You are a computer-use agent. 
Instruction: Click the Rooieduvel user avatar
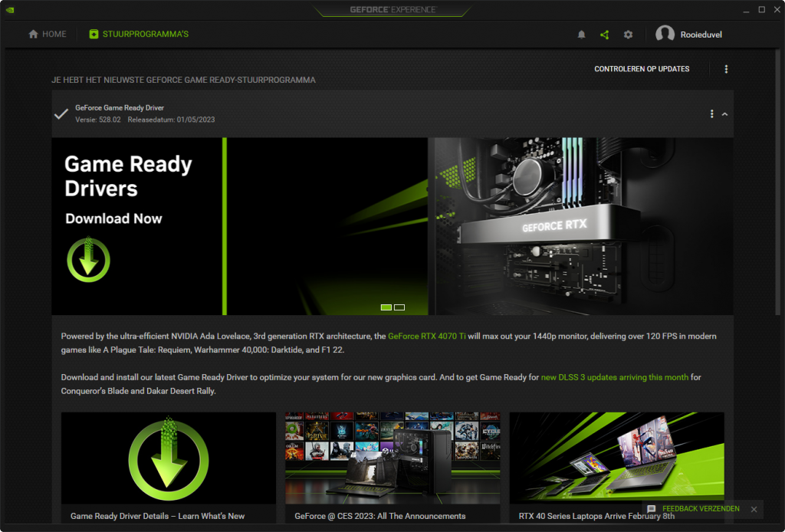click(x=665, y=34)
